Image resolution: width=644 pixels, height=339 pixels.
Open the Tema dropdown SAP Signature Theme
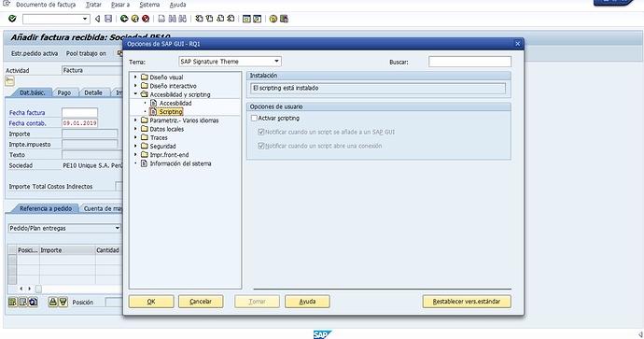coord(277,62)
